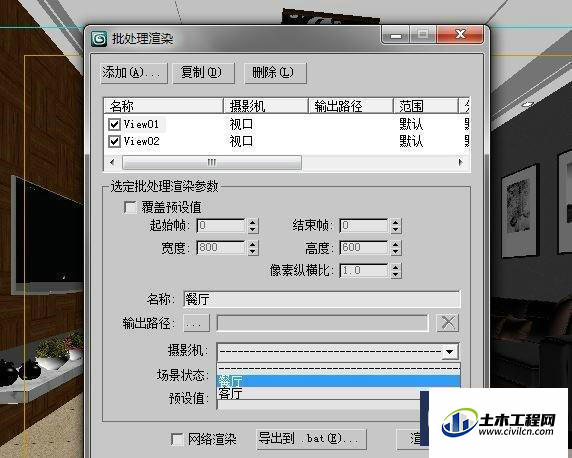Click the 摄影机 column header
The height and width of the screenshot is (458, 572).
pyautogui.click(x=266, y=106)
